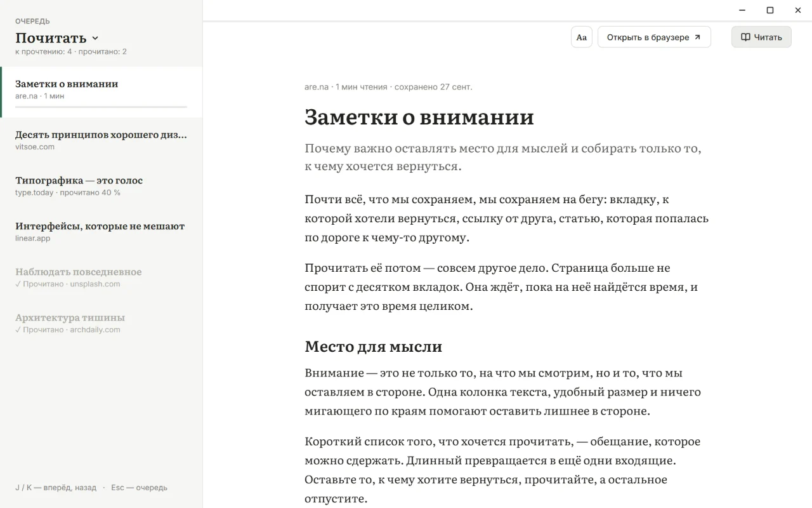The height and width of the screenshot is (508, 812).
Task: Click the paragraph beginning Почти всё, что мы
Action: 507,218
